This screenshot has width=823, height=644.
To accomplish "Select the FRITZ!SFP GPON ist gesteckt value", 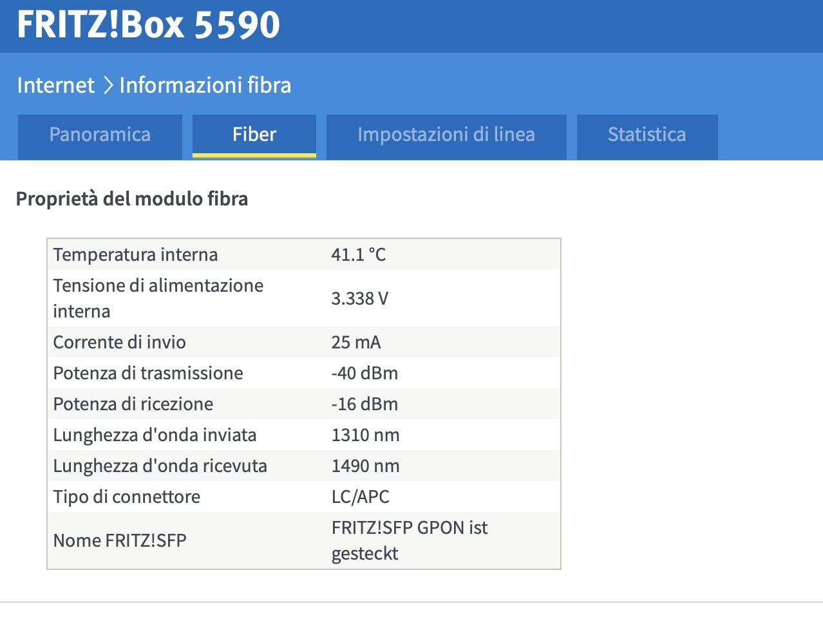I will (410, 540).
